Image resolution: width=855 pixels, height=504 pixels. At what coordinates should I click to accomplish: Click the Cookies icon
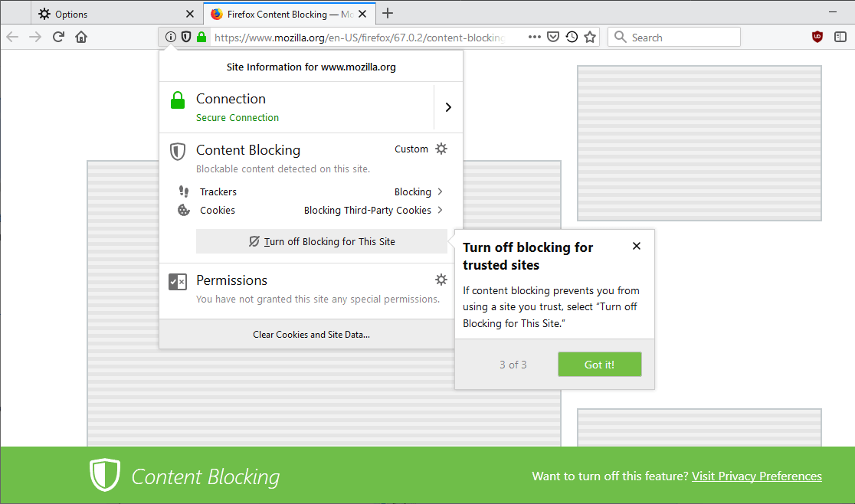(x=184, y=210)
